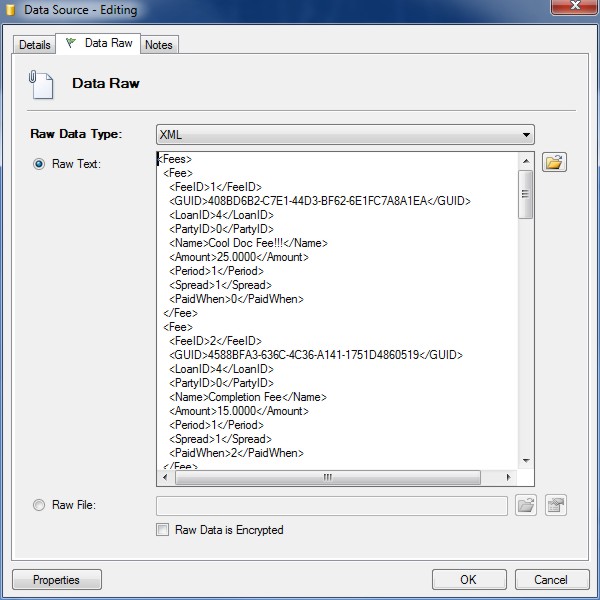Image resolution: width=600 pixels, height=600 pixels.
Task: Click the Data Source icon in title bar
Action: tap(12, 10)
